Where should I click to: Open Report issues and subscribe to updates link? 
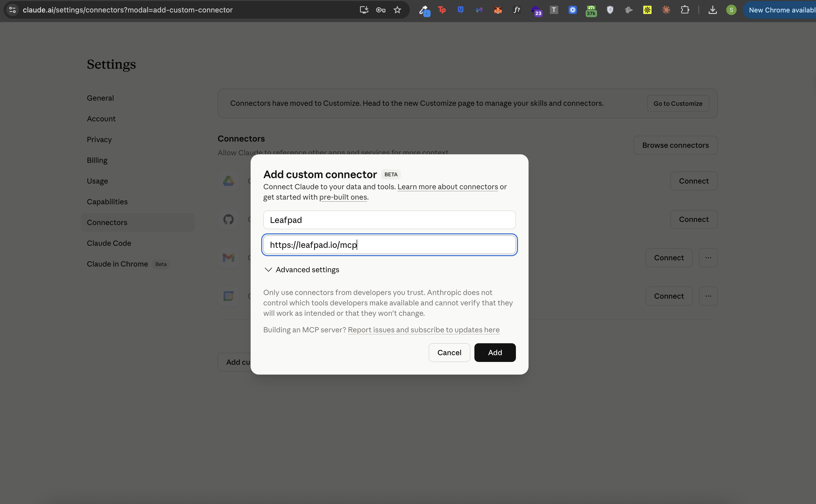coord(424,330)
